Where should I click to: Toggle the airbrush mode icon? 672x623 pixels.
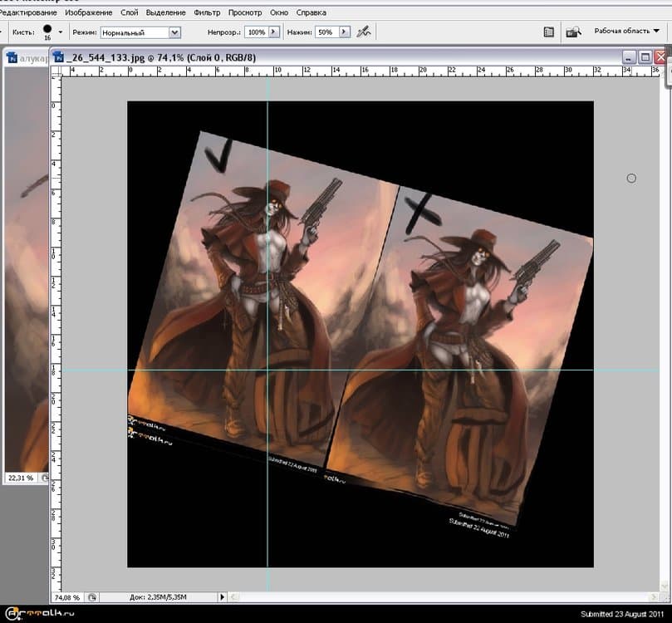click(364, 32)
